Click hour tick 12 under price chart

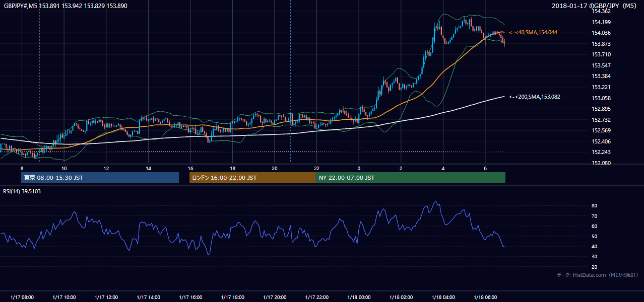click(106, 168)
